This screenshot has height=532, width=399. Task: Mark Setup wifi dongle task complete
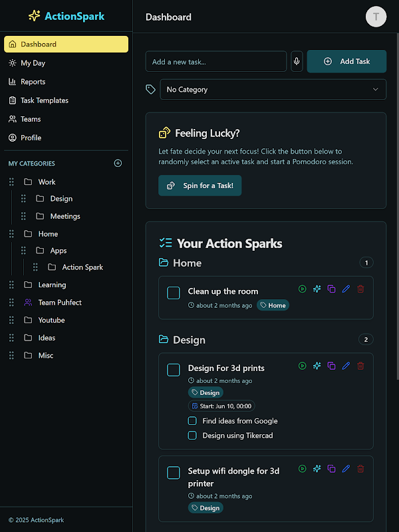tap(174, 473)
